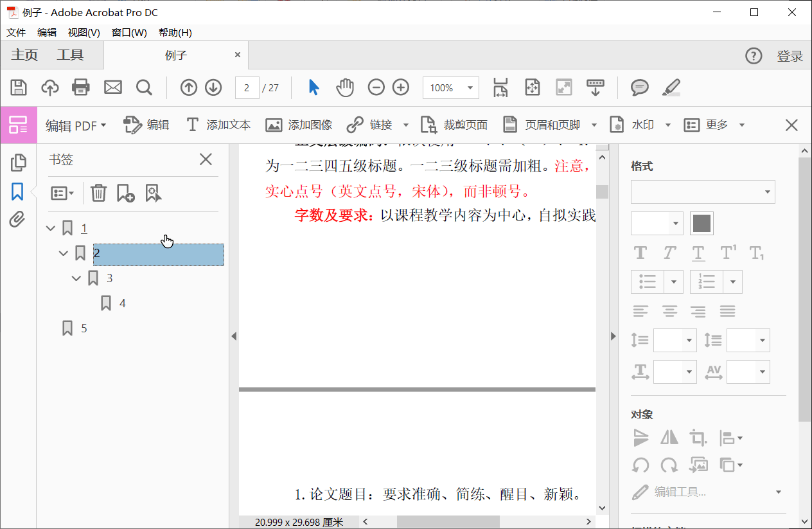Toggle underline text formatting

pyautogui.click(x=698, y=253)
